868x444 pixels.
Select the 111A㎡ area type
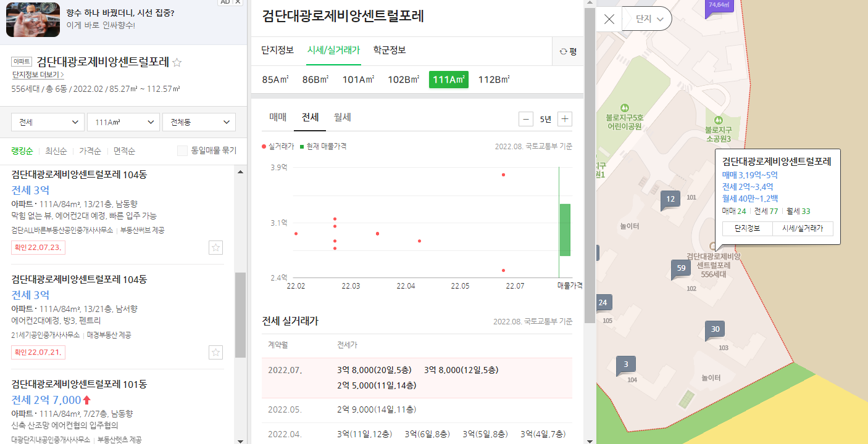[449, 80]
